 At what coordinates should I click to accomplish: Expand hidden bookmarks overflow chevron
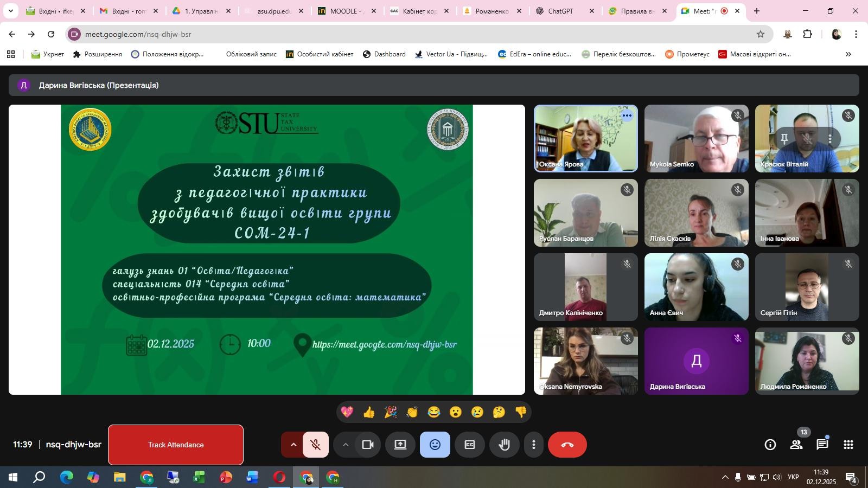coord(848,54)
